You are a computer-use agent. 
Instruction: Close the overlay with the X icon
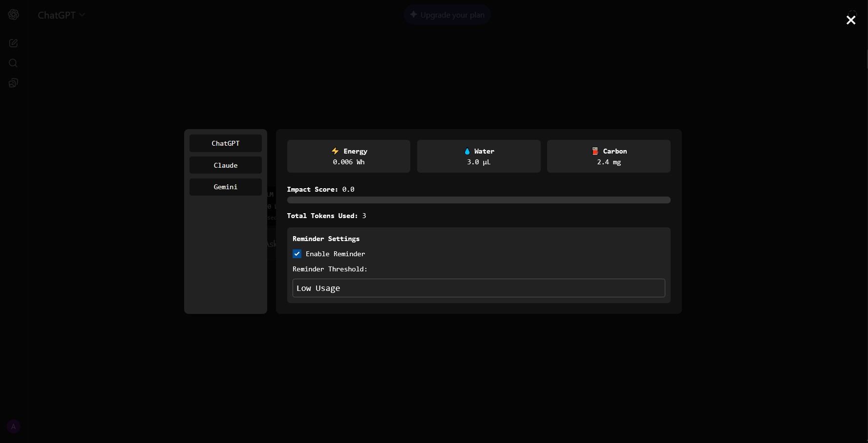point(851,20)
